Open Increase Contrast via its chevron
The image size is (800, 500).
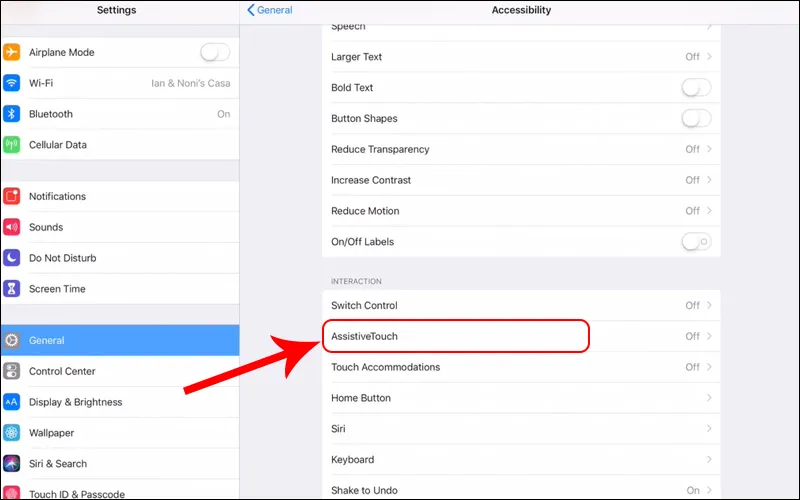709,180
